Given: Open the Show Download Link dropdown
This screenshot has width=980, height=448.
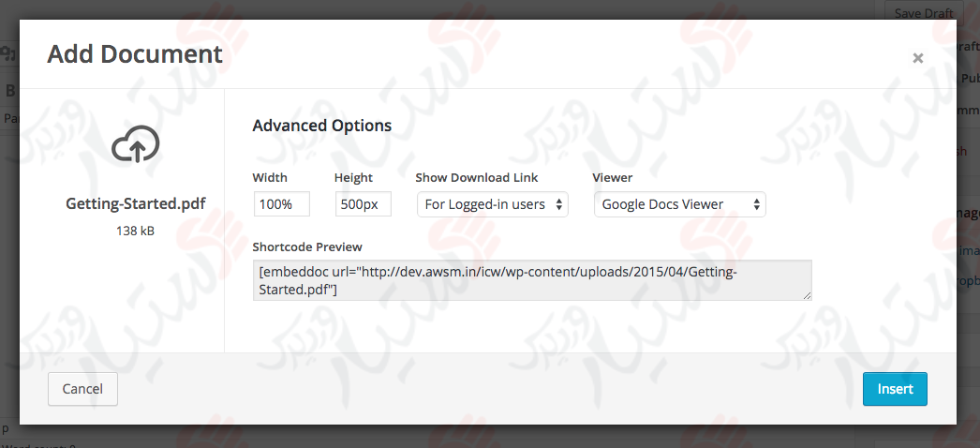Looking at the screenshot, I should pyautogui.click(x=493, y=204).
